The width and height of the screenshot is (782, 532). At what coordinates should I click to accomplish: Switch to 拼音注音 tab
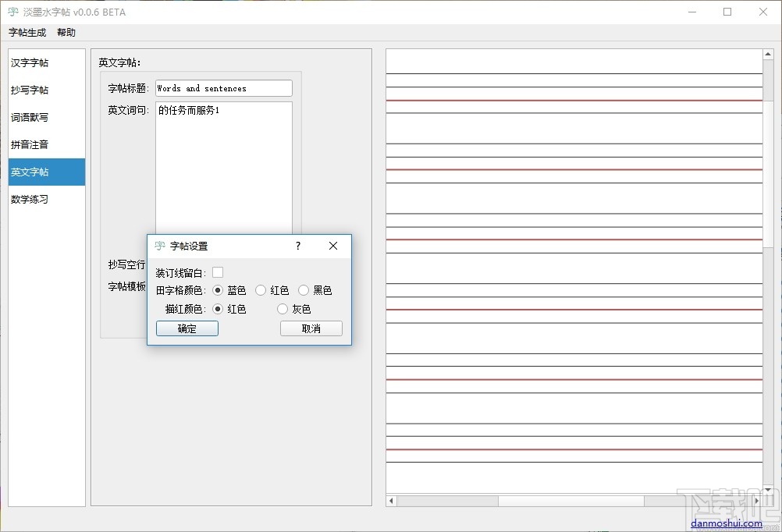(x=46, y=144)
